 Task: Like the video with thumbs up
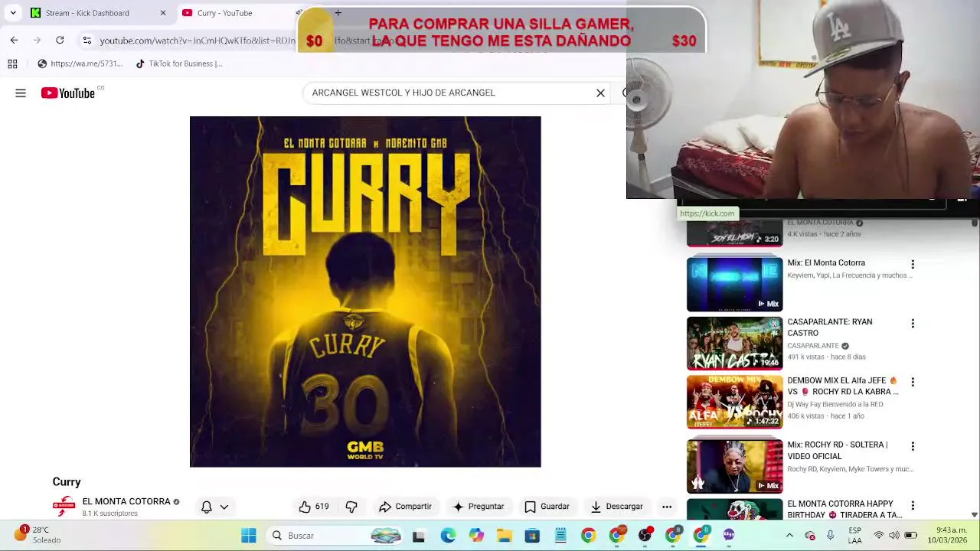point(314,507)
